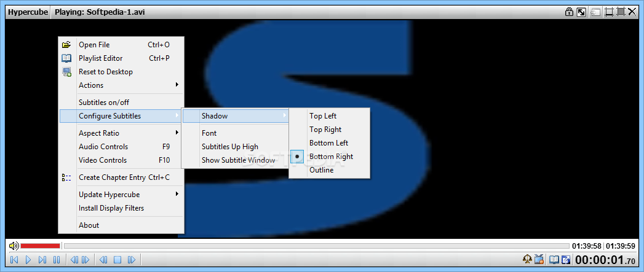Click the 01:39:59 time readout
The height and width of the screenshot is (272, 644).
click(x=621, y=246)
